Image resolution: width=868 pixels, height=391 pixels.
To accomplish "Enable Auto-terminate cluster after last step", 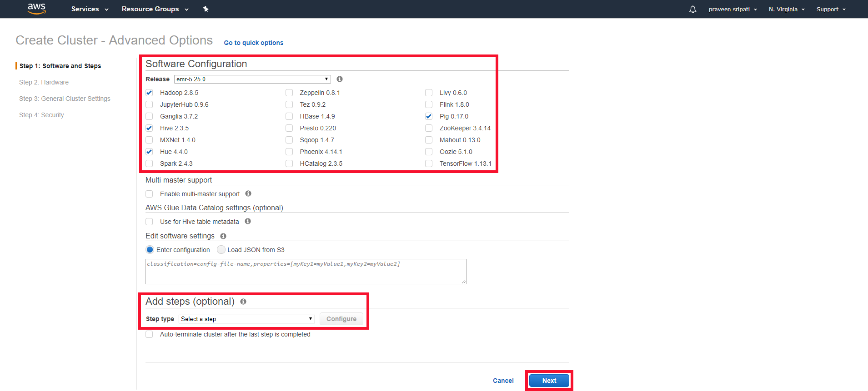I will pos(149,334).
